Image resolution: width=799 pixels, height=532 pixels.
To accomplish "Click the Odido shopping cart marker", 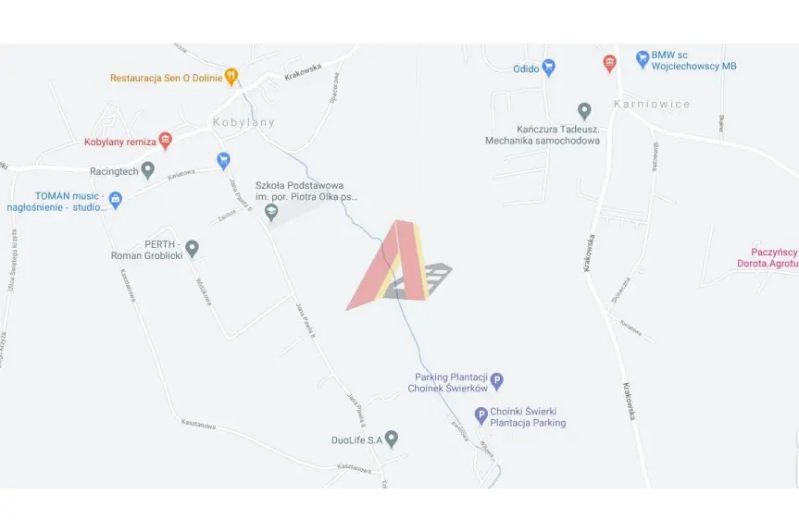I will point(549,68).
